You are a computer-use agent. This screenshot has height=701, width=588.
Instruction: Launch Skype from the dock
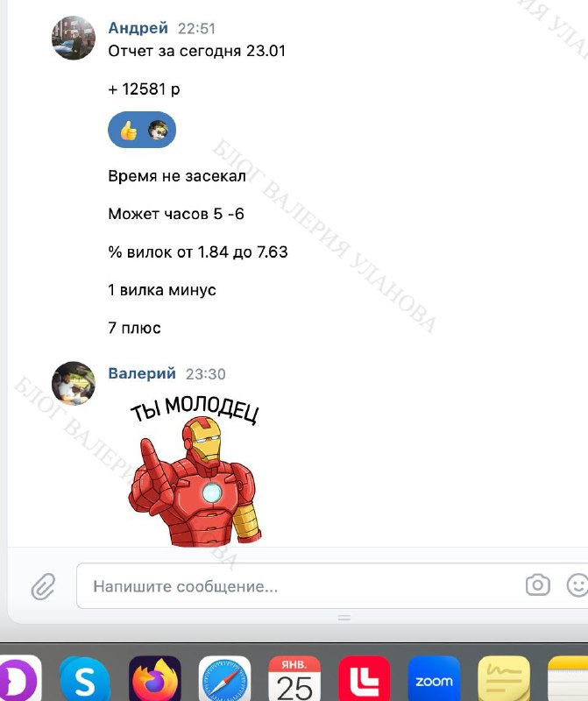point(84,678)
